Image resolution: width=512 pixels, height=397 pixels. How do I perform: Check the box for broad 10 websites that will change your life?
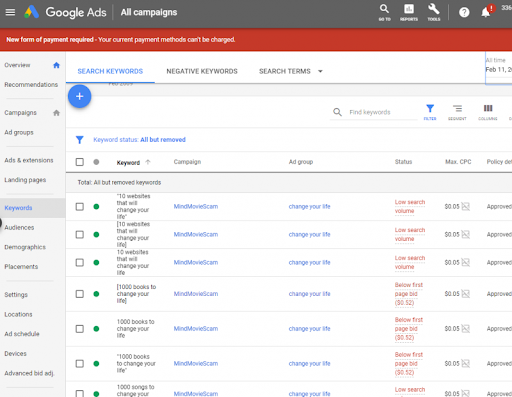point(80,263)
